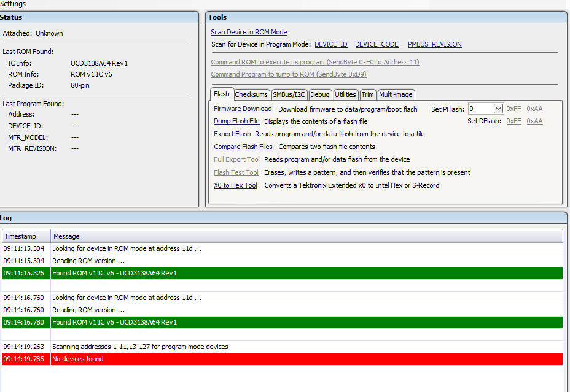Image resolution: width=570 pixels, height=392 pixels.
Task: Select the 09:14:16.780 Found ROM log row
Action: 282,322
